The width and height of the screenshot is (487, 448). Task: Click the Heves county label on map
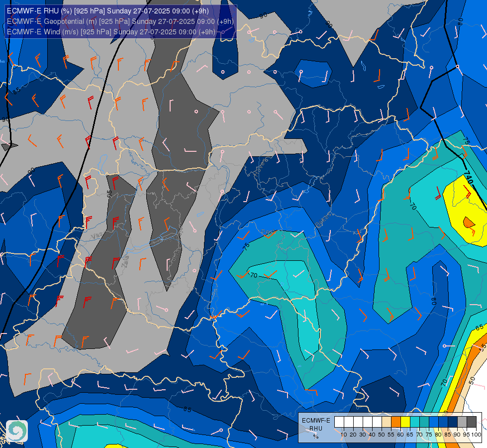261,167
